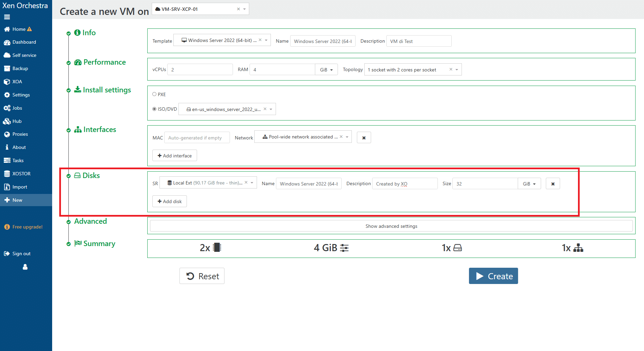Clear the Topology selection

pos(451,69)
